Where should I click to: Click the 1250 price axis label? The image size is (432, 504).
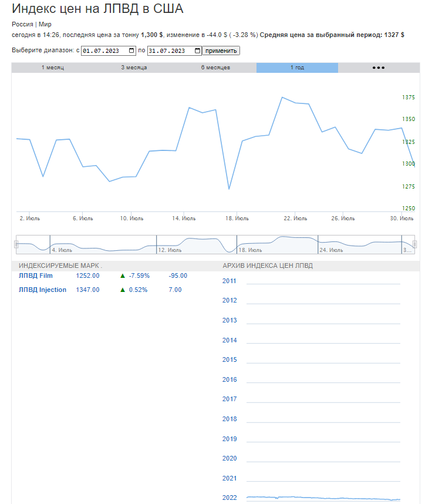click(409, 209)
